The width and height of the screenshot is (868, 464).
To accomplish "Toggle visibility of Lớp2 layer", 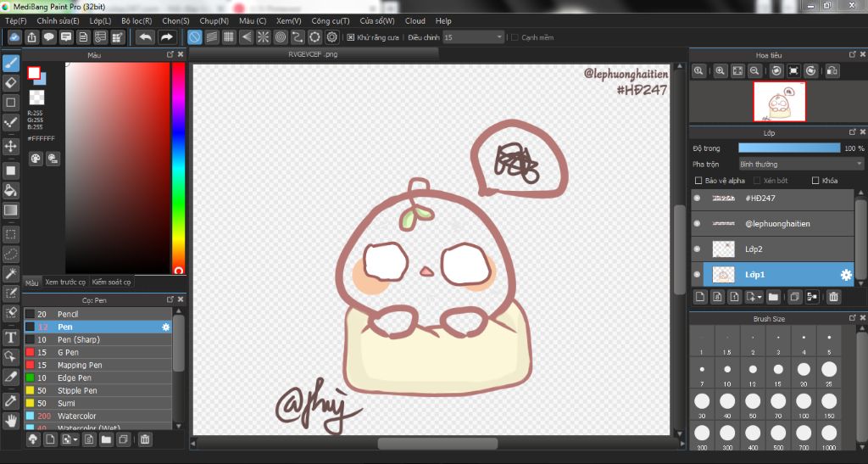I will (x=697, y=249).
